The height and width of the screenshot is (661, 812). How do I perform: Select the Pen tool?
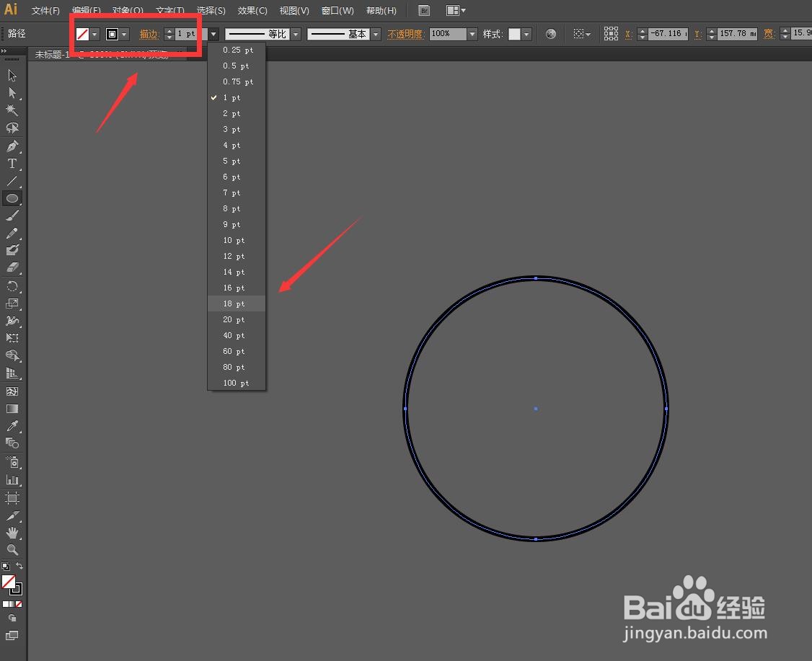12,146
